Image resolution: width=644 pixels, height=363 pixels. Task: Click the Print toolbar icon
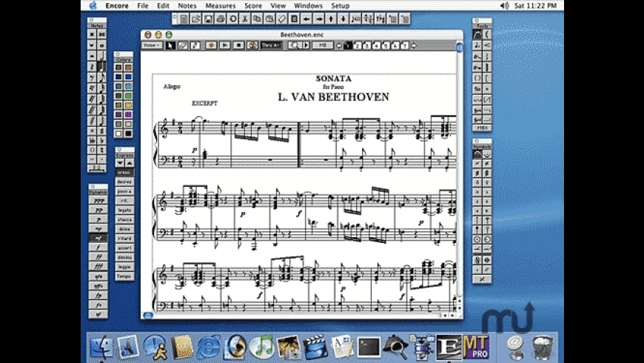[x=221, y=19]
